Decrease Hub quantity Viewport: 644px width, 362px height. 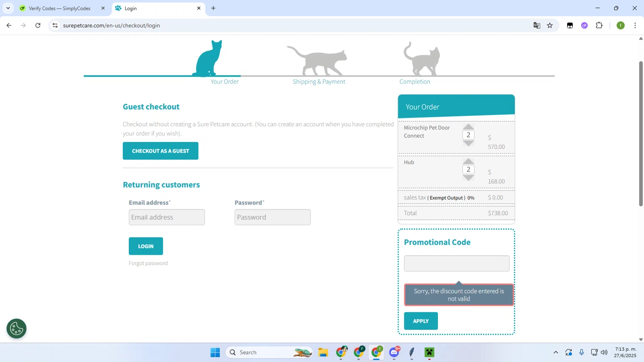(468, 178)
